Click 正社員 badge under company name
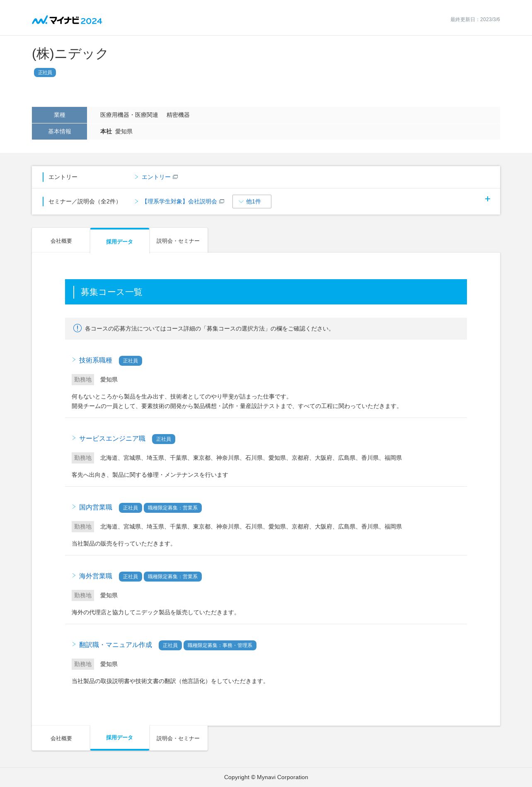 [x=45, y=72]
